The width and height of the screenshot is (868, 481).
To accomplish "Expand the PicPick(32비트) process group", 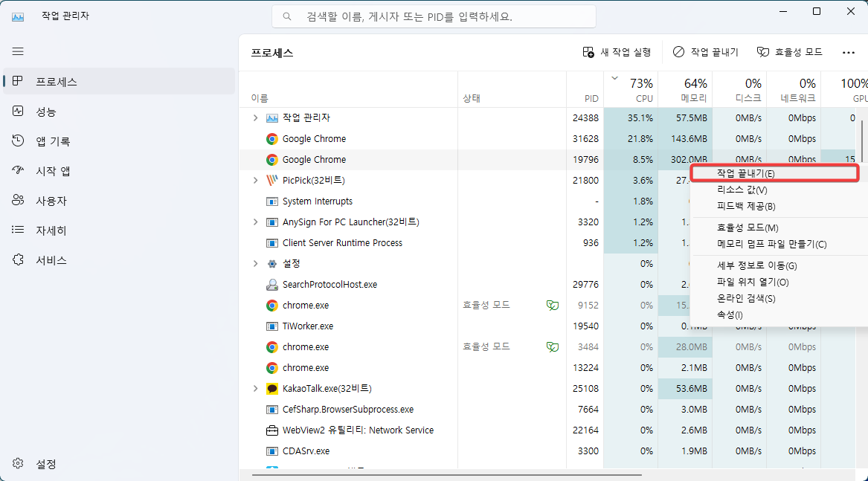I will pos(257,180).
